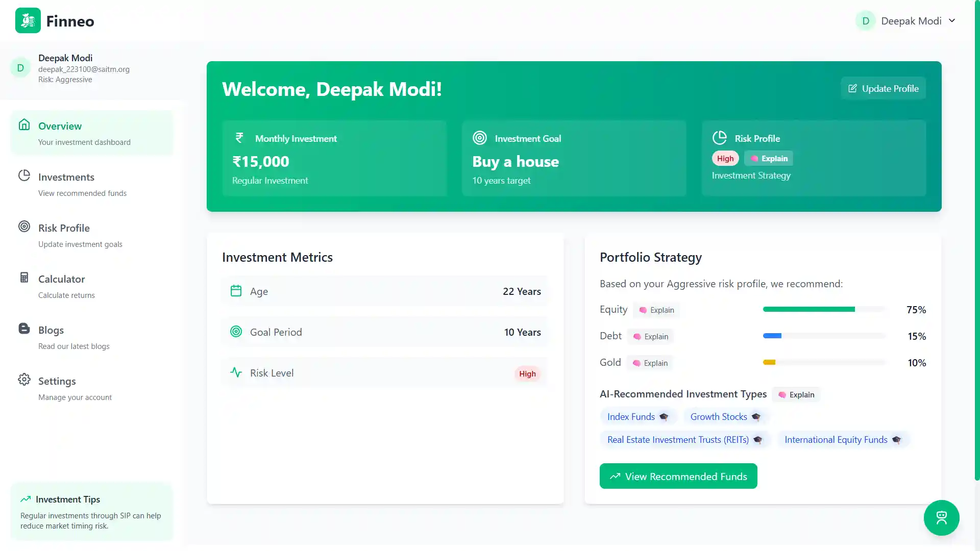Open Settings in the sidebar
Viewport: 980px width, 551px height.
pyautogui.click(x=92, y=388)
